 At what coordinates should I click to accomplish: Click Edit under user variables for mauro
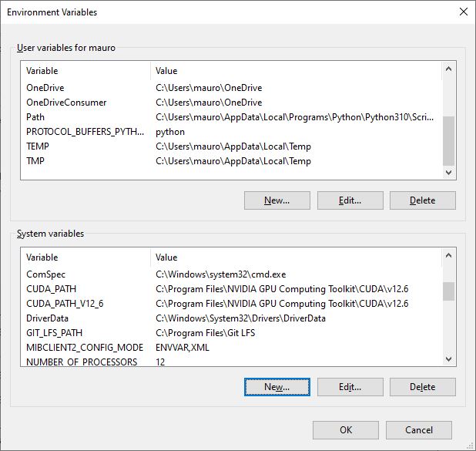pos(350,200)
